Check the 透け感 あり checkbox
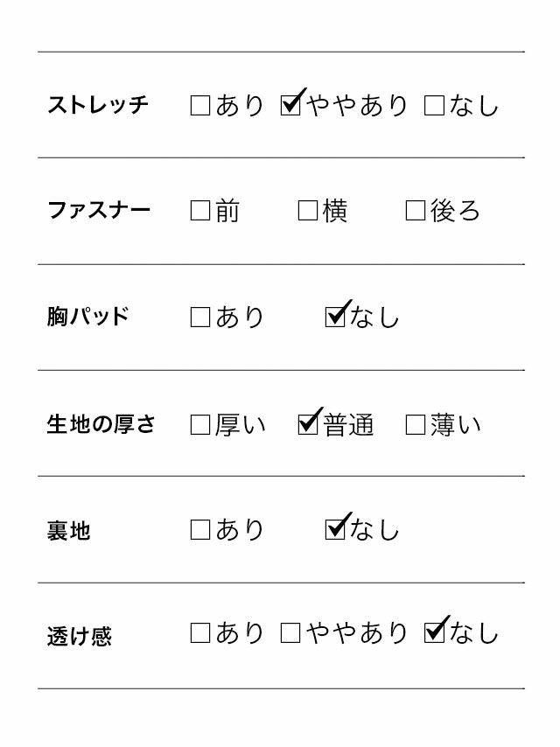 (x=200, y=633)
